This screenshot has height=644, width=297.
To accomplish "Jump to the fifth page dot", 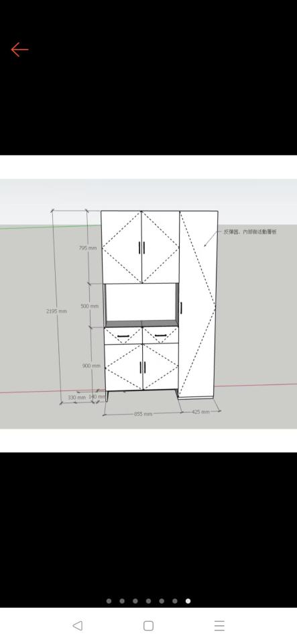I will pos(162,601).
